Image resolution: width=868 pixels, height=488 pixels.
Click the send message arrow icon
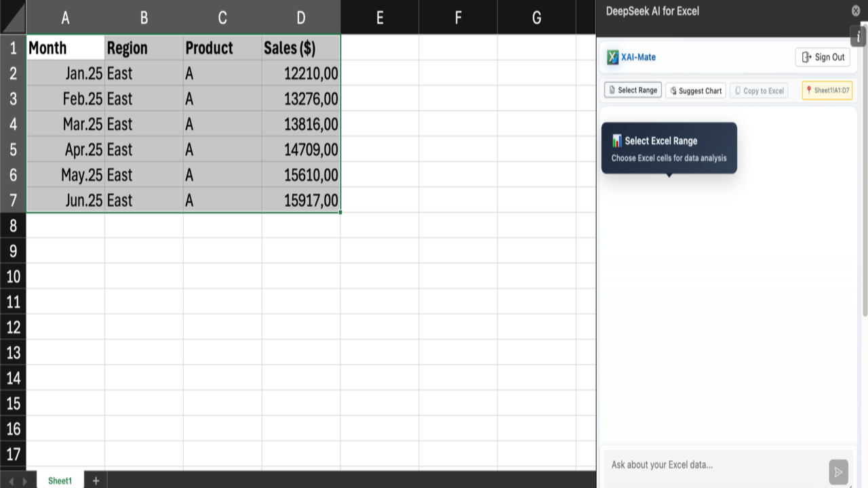point(838,472)
